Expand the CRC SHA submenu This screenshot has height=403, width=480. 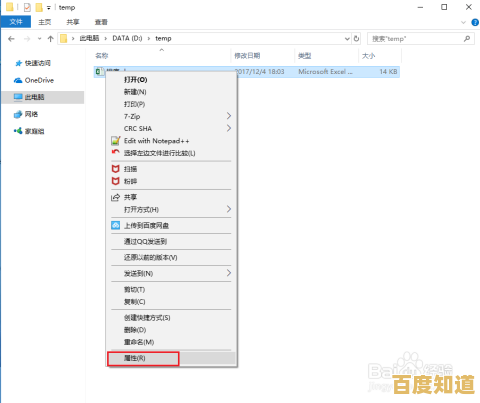[x=171, y=129]
